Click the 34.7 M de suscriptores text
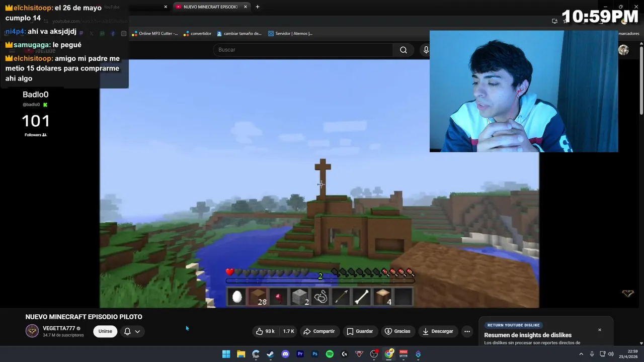This screenshot has width=644, height=362. [63, 335]
